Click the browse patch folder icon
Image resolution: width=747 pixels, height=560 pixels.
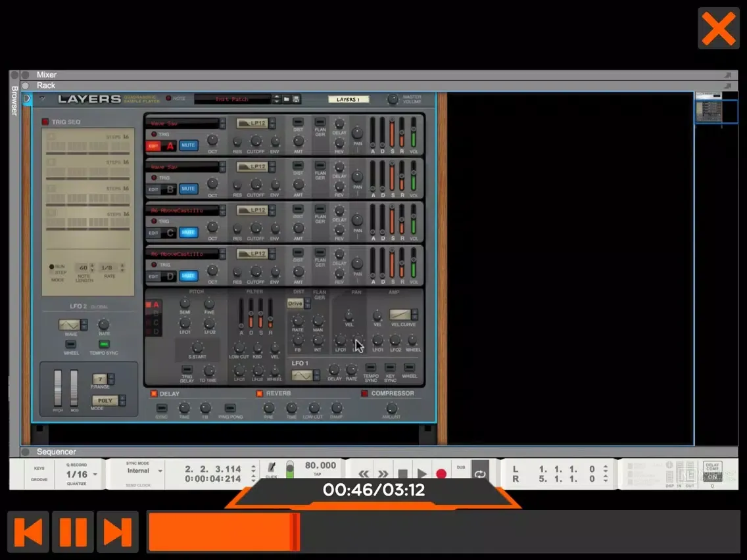pos(286,99)
